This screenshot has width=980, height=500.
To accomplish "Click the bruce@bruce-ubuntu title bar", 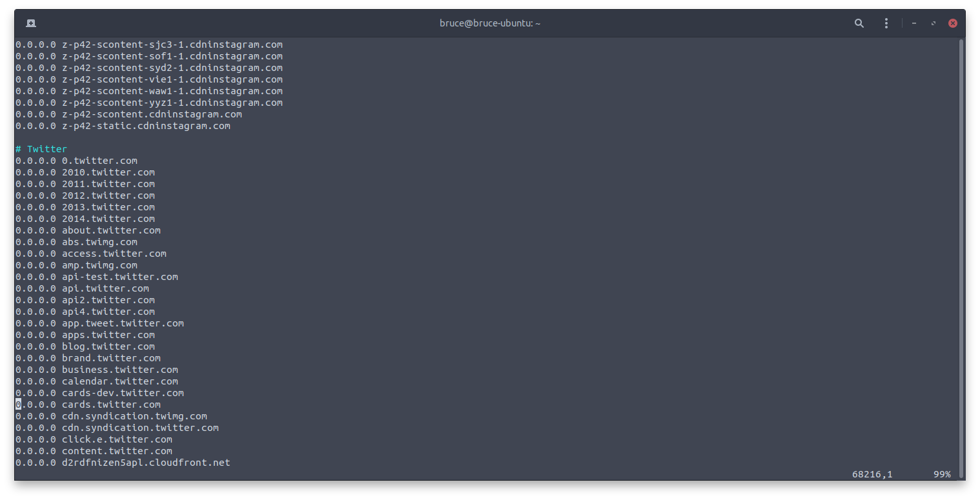I will click(x=490, y=23).
